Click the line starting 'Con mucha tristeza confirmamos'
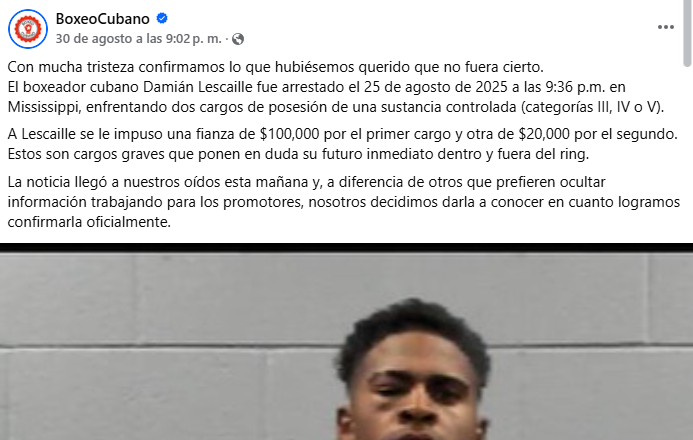Image resolution: width=693 pixels, height=440 pixels. pos(275,67)
